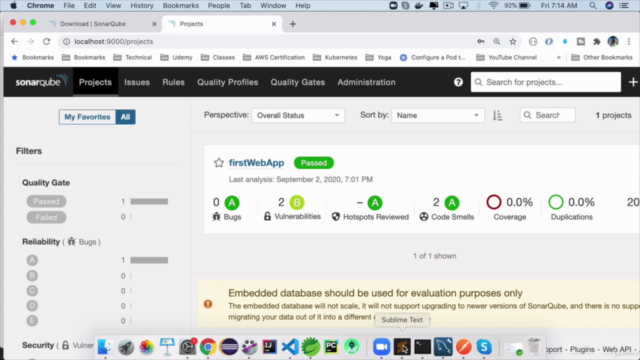
Task: Open the Sort by Name dropdown
Action: pyautogui.click(x=438, y=116)
